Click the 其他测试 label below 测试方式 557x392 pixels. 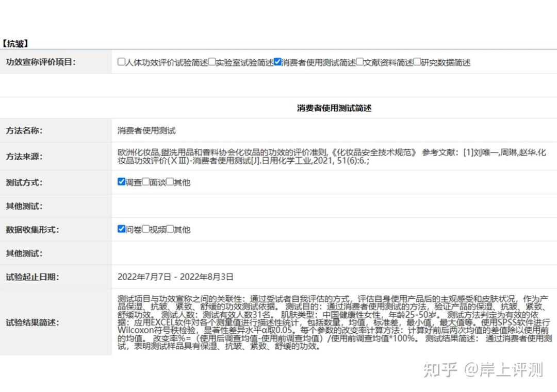(24, 206)
